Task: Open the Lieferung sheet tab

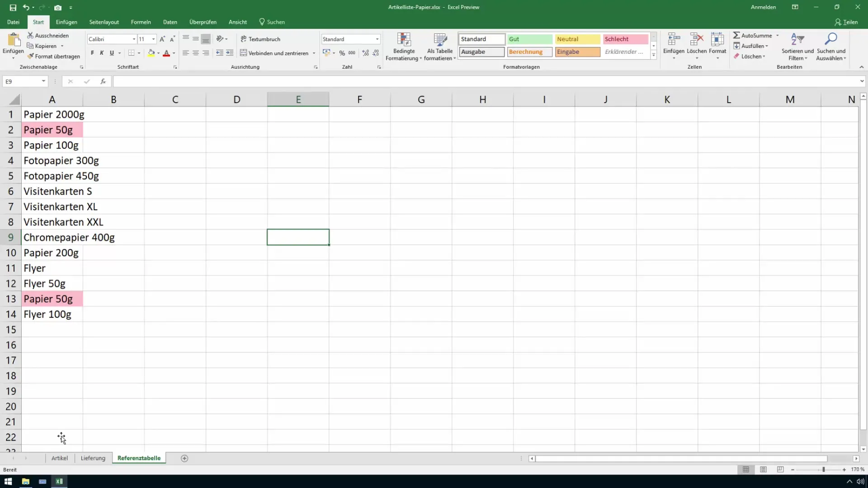Action: tap(93, 458)
